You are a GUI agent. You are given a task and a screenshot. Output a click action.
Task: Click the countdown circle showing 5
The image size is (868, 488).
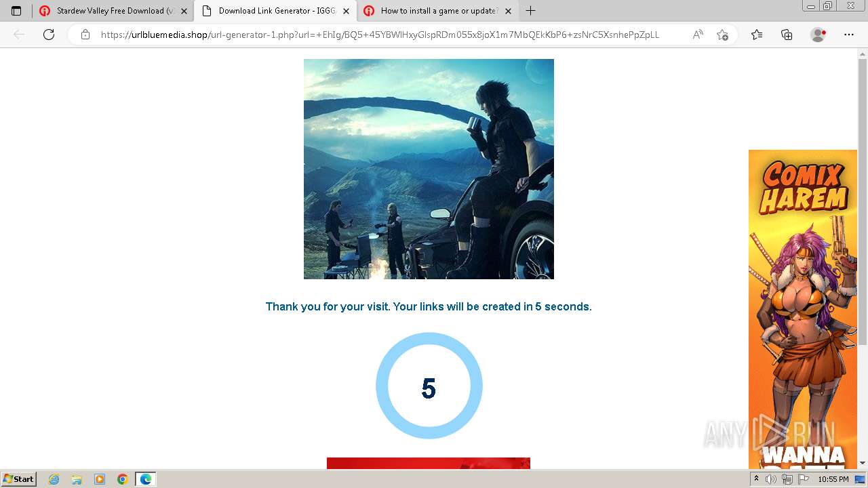[429, 386]
